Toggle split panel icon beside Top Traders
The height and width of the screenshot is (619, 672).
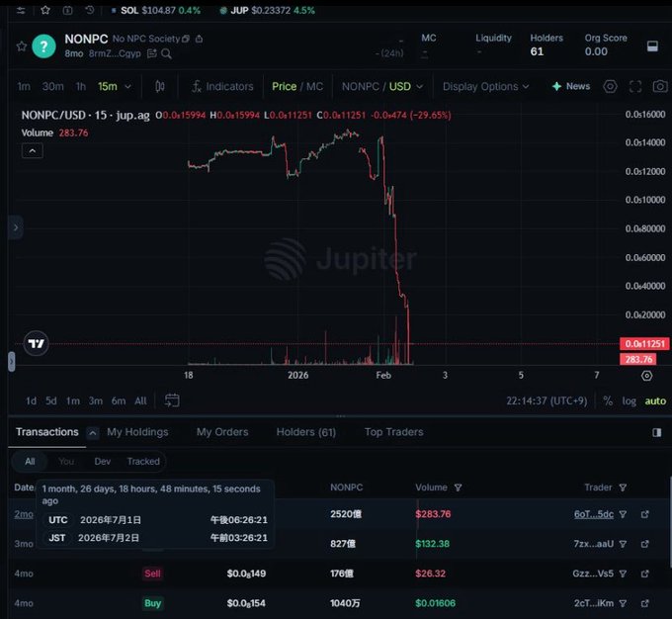coord(656,432)
